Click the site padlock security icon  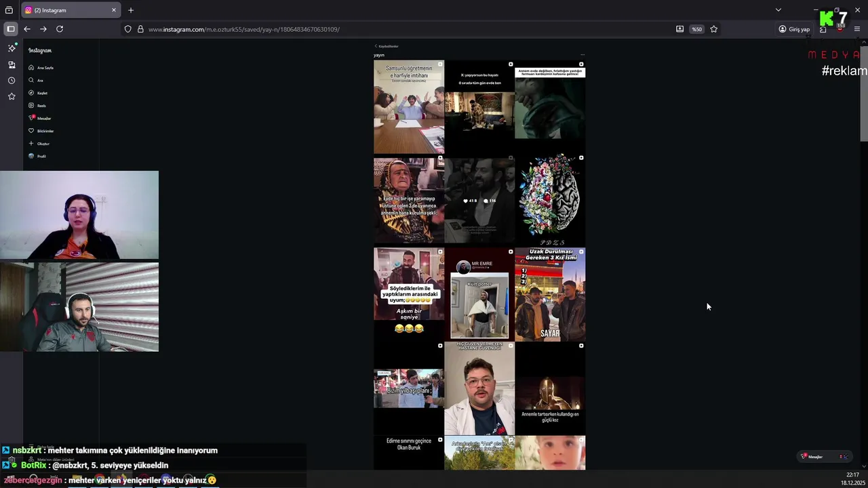[x=140, y=29]
